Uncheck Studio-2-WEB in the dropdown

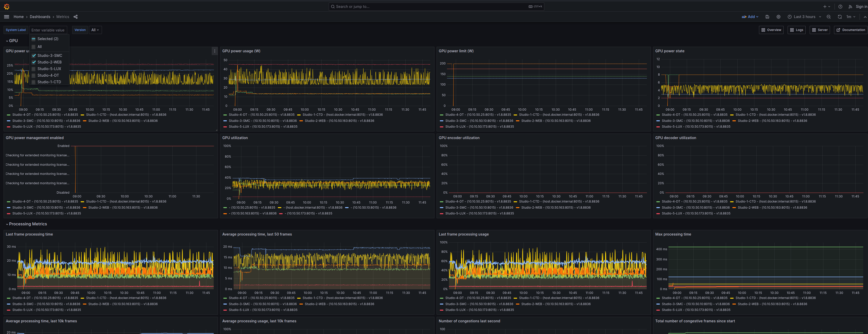[34, 62]
